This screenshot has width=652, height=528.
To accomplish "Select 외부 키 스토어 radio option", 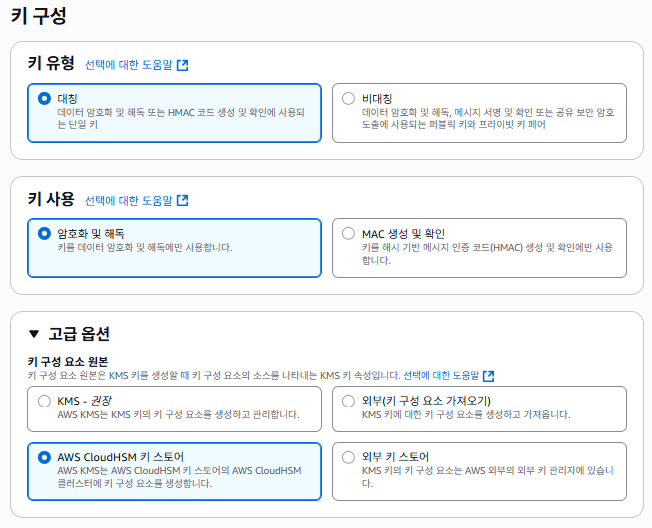I will (x=348, y=457).
